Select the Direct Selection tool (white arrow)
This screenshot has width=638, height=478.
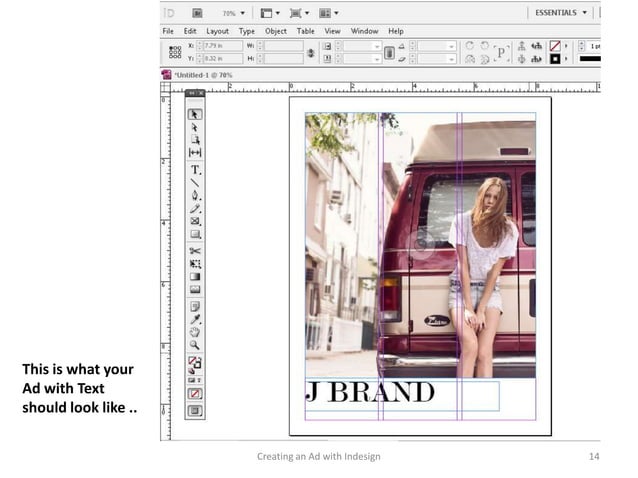[x=195, y=127]
